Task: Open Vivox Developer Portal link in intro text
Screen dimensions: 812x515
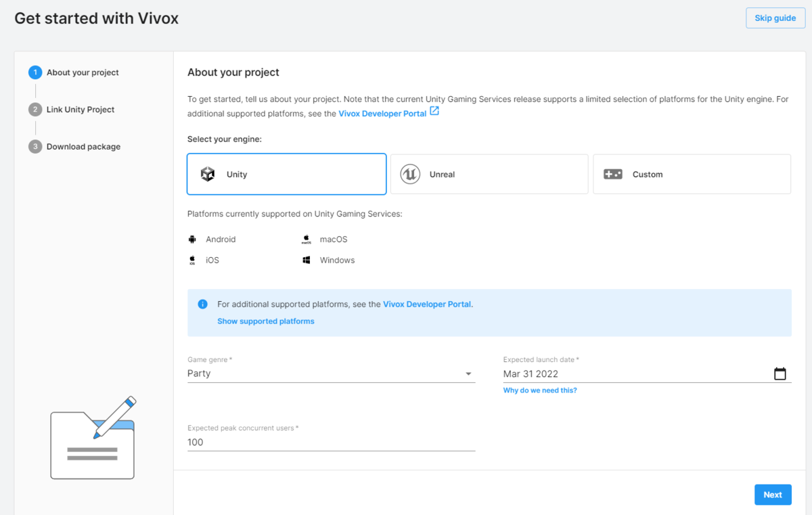Action: [x=382, y=114]
